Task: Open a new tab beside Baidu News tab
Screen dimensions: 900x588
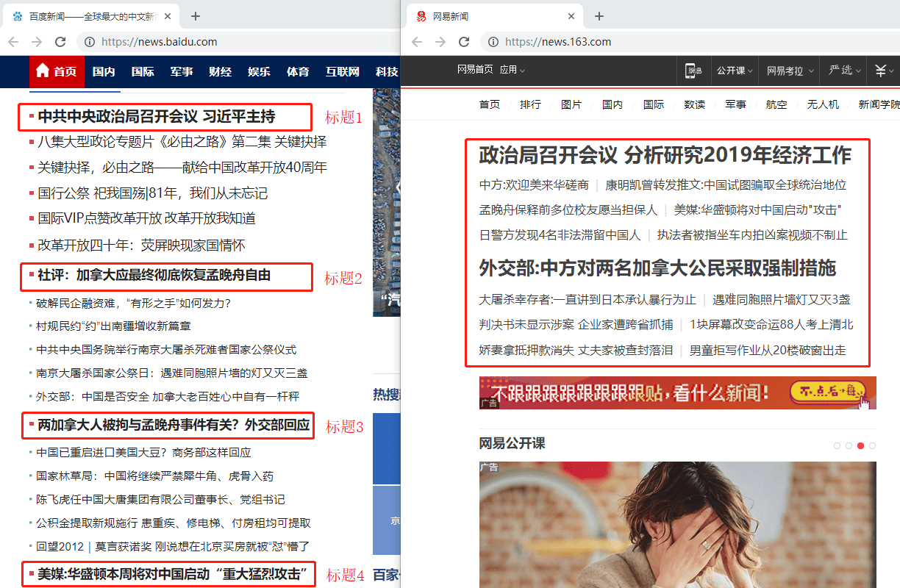Action: 195,16
